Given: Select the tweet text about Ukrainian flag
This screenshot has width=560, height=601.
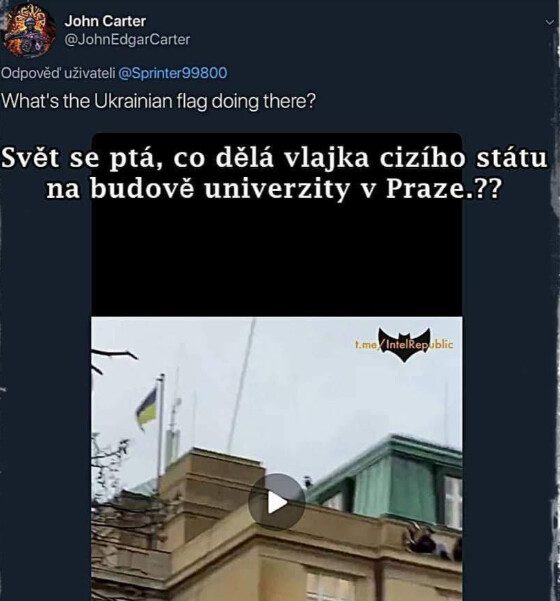Looking at the screenshot, I should [x=158, y=101].
